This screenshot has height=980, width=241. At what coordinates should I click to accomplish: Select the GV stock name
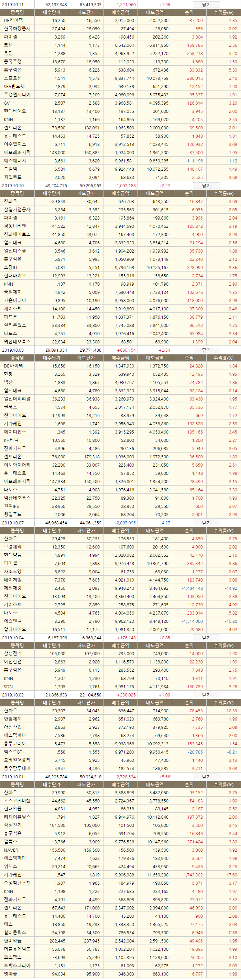(7, 103)
